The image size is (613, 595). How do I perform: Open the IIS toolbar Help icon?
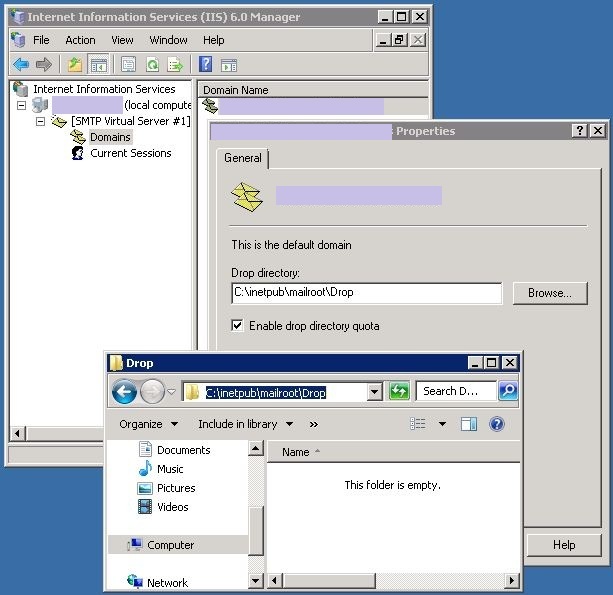tap(206, 64)
